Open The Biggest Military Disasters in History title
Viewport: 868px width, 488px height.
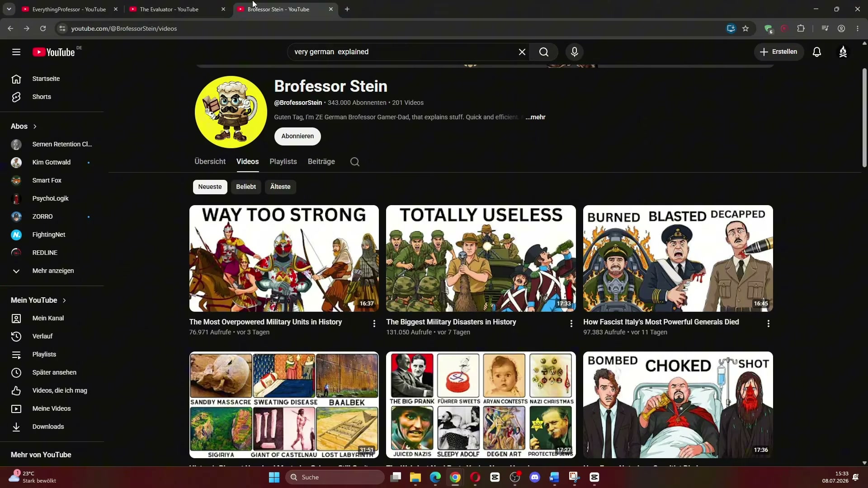pos(451,322)
